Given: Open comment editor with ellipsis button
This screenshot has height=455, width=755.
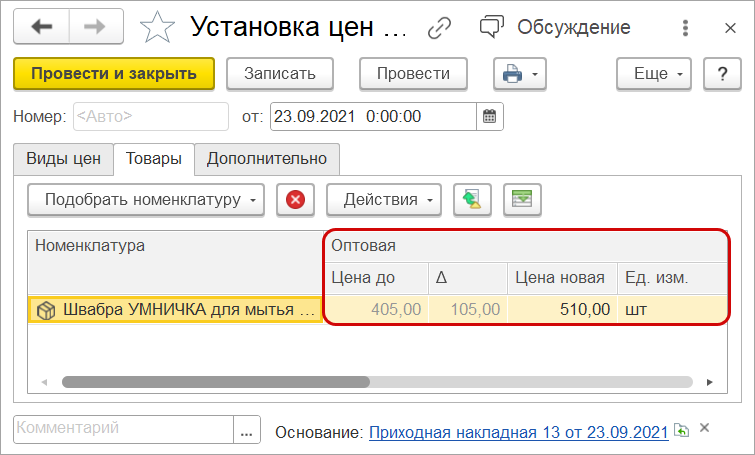Looking at the screenshot, I should click(247, 429).
